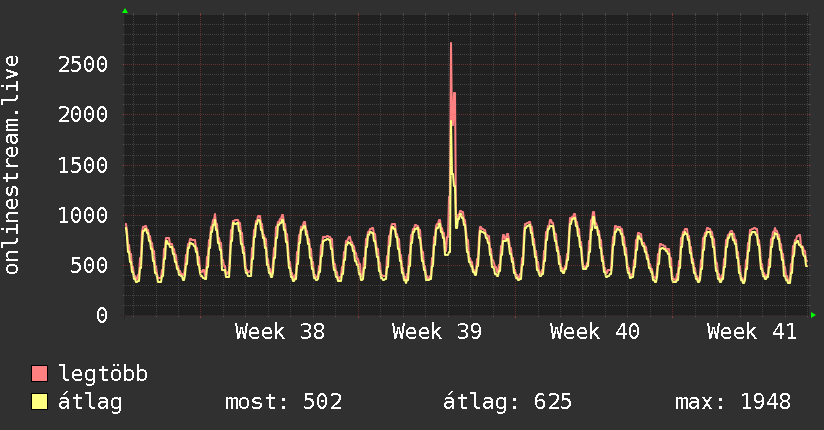
Task: Click the pink legtöbb legend swatch
Action: point(39,373)
